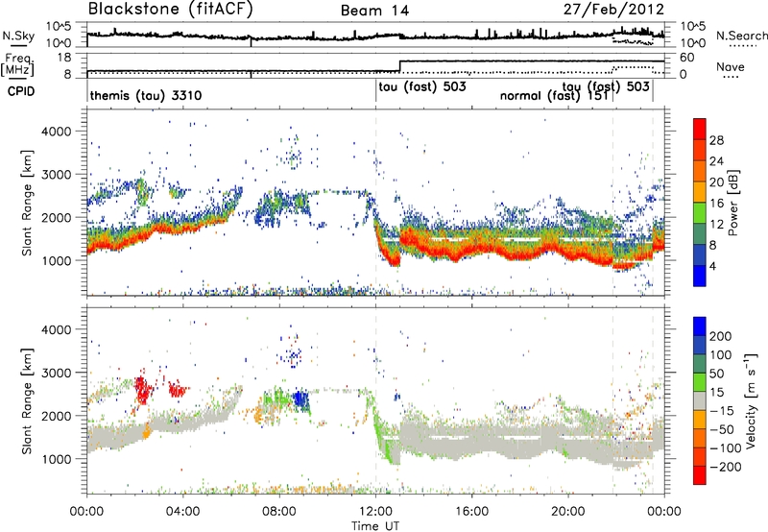Pick the bright blue band below 4 dB
768x532 pixels.
pos(700,277)
